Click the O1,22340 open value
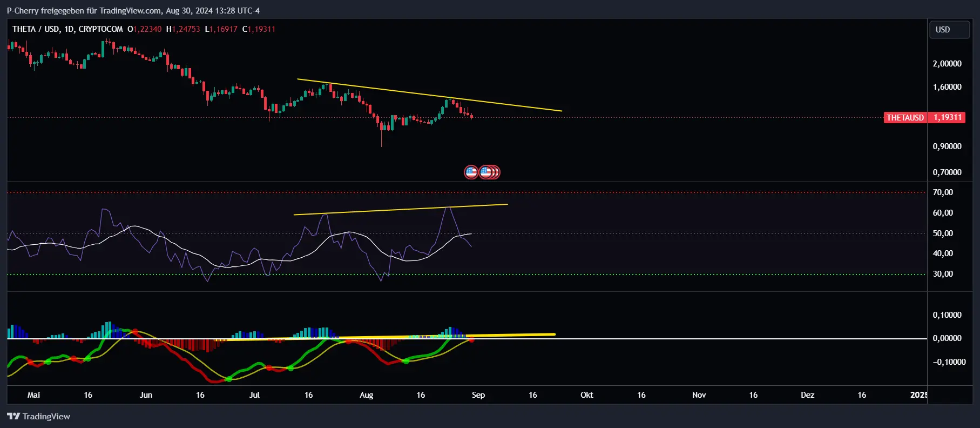Viewport: 980px width, 428px height. [x=144, y=29]
